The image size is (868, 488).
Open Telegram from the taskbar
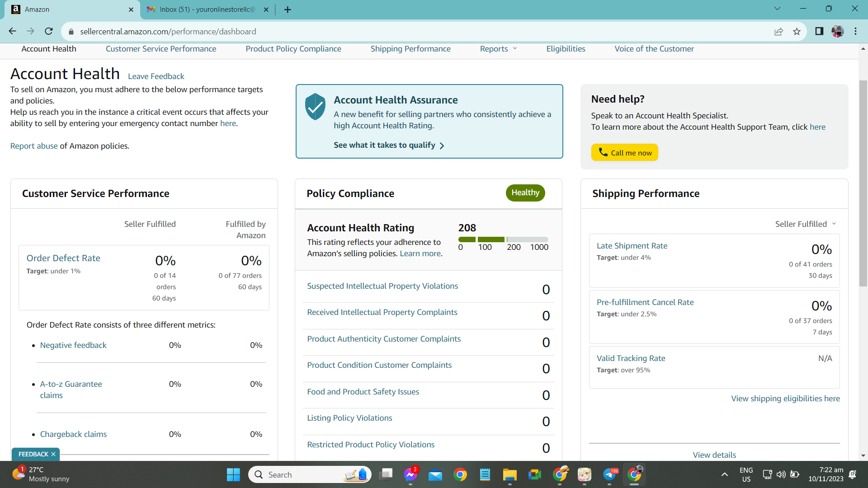(x=609, y=474)
